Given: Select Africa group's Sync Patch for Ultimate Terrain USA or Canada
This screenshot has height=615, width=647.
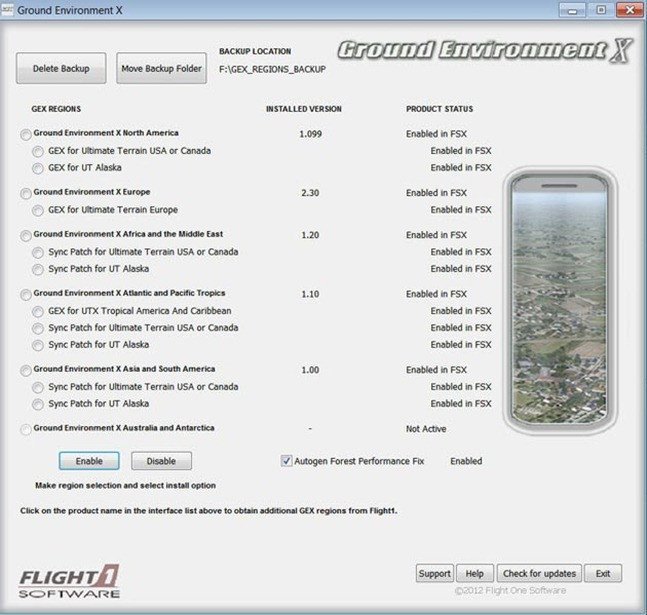Looking at the screenshot, I should [38, 253].
